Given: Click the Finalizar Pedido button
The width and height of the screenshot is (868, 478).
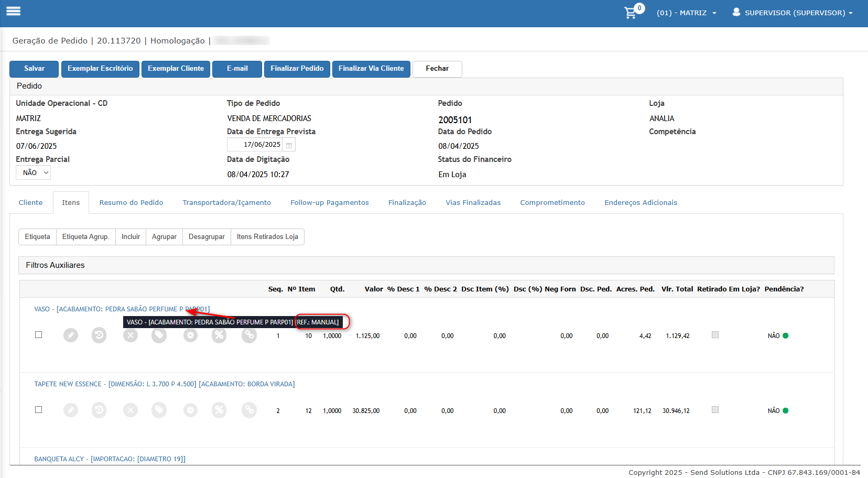Looking at the screenshot, I should (297, 69).
